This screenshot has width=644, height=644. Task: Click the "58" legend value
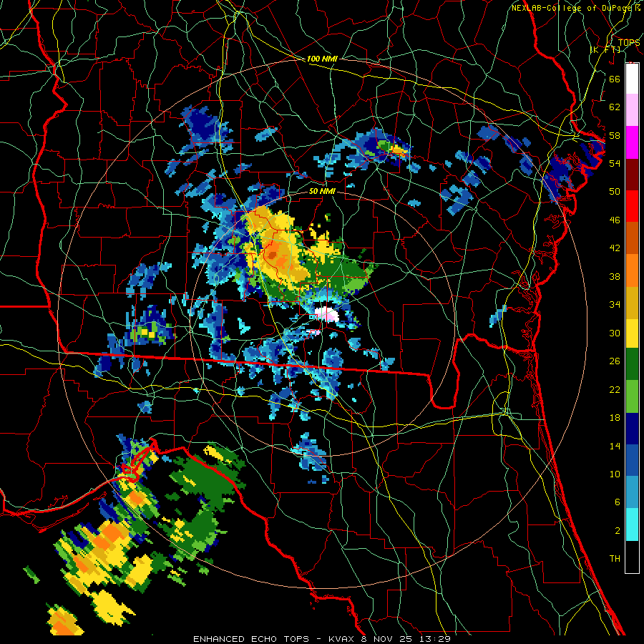[615, 135]
